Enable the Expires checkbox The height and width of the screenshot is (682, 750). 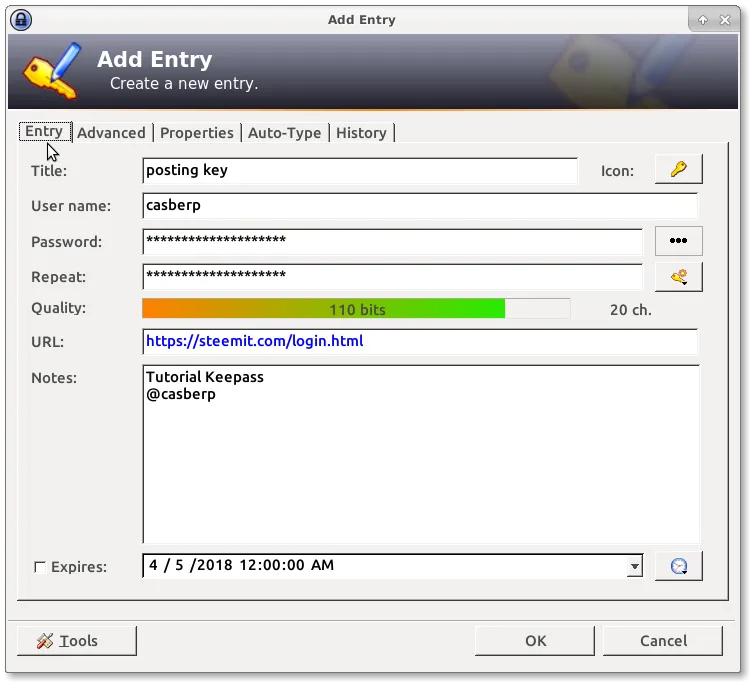[x=40, y=567]
